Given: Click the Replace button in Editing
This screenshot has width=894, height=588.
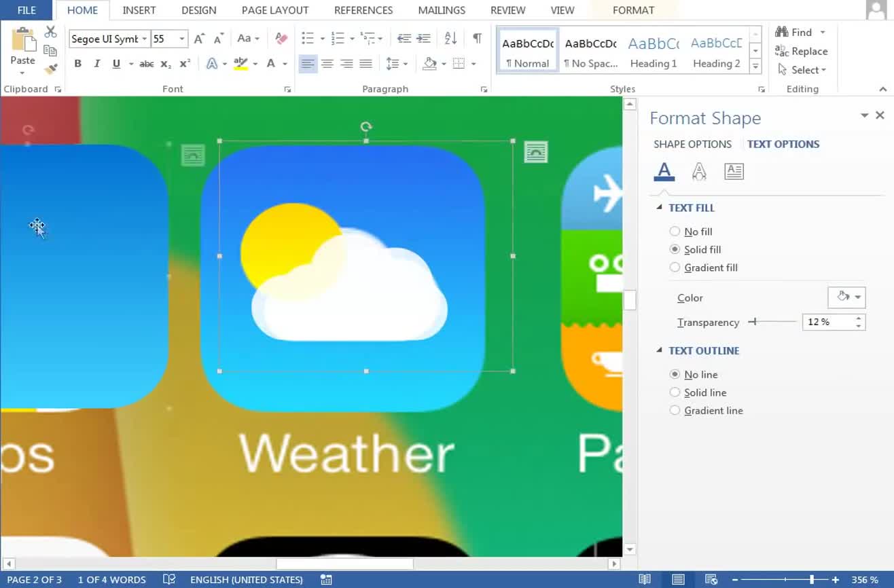Looking at the screenshot, I should (x=802, y=51).
